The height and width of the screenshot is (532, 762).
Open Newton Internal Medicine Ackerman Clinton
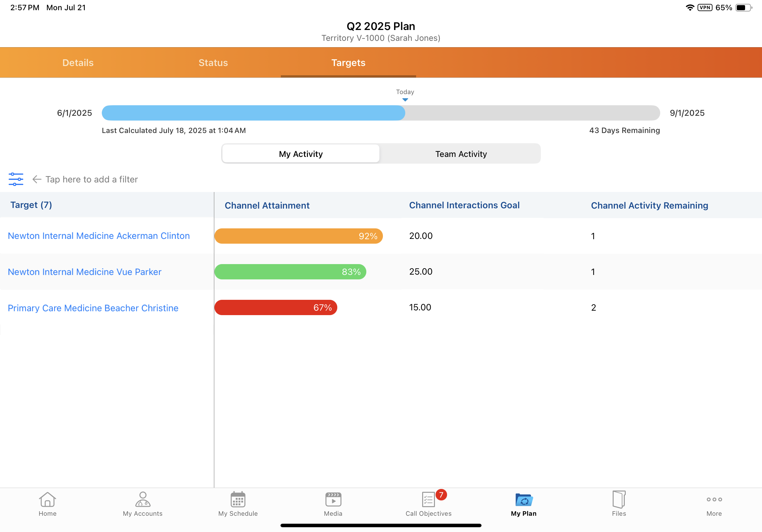pyautogui.click(x=99, y=236)
